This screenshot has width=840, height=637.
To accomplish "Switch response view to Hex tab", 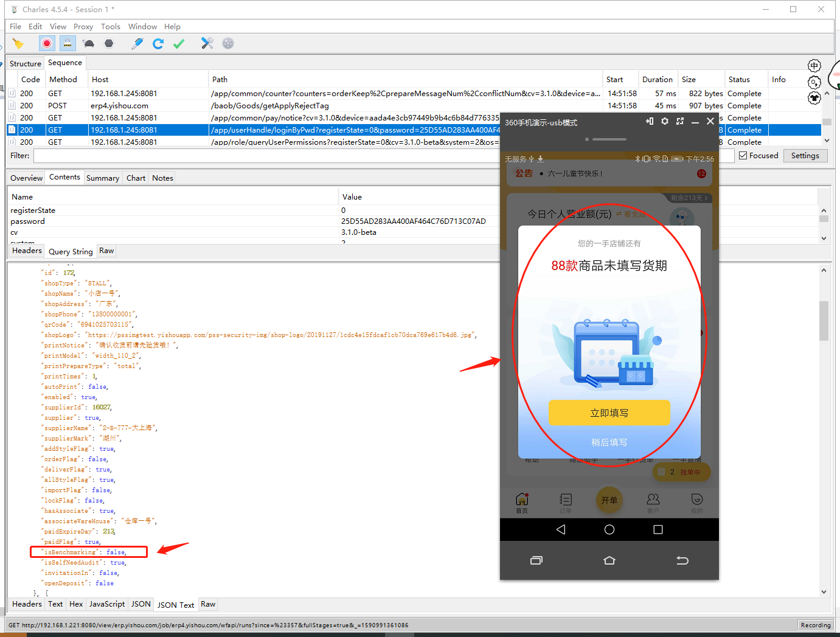I will tap(76, 604).
